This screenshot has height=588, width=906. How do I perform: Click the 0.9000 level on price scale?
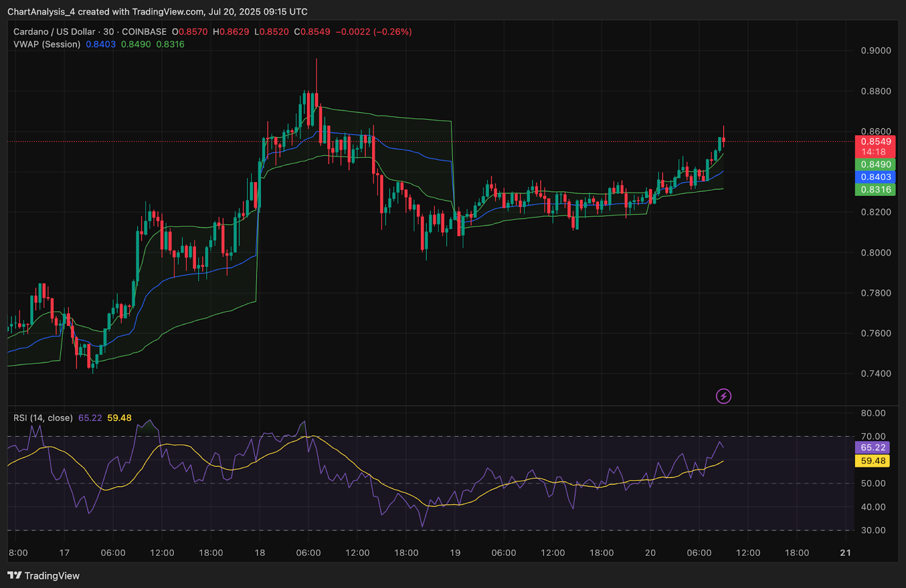(875, 51)
